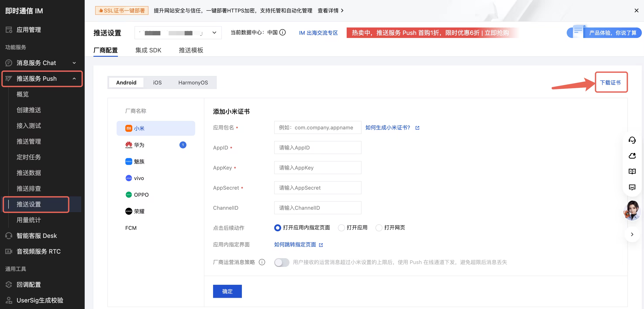The height and width of the screenshot is (309, 644).
Task: Click the AppID input field
Action: coord(318,148)
